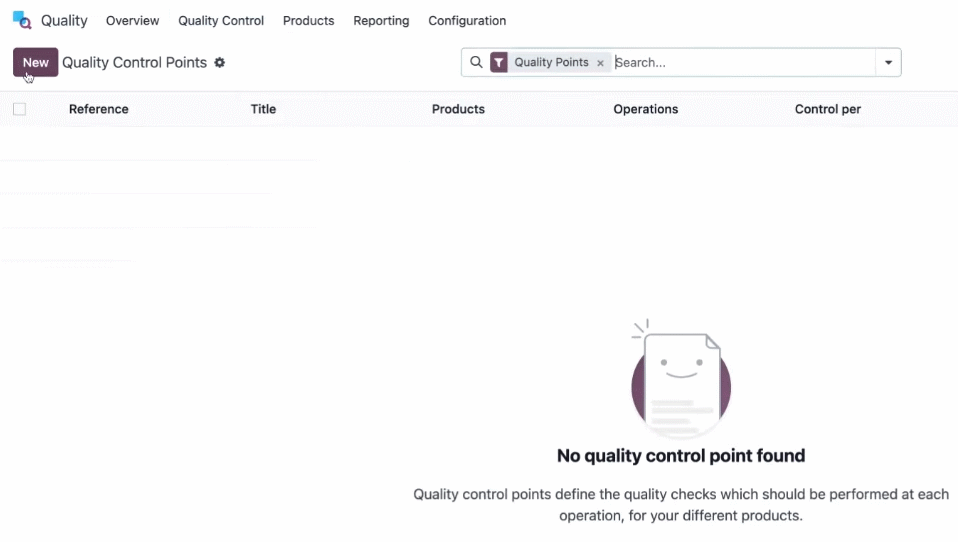This screenshot has height=542, width=958.
Task: Sort by the Operations column header
Action: click(646, 109)
